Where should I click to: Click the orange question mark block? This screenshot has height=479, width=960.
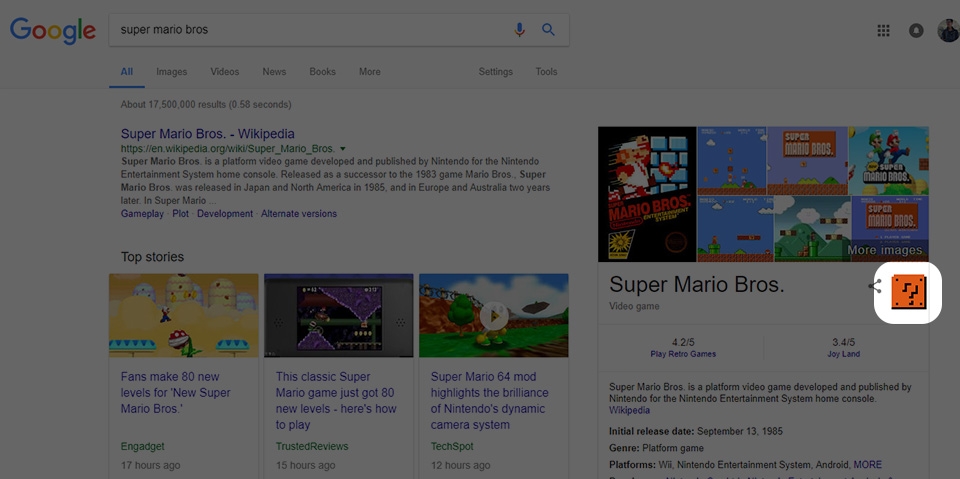click(909, 292)
